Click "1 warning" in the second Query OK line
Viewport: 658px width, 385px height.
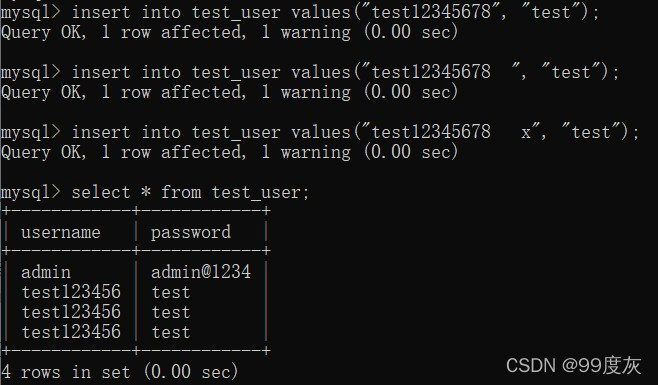point(306,92)
